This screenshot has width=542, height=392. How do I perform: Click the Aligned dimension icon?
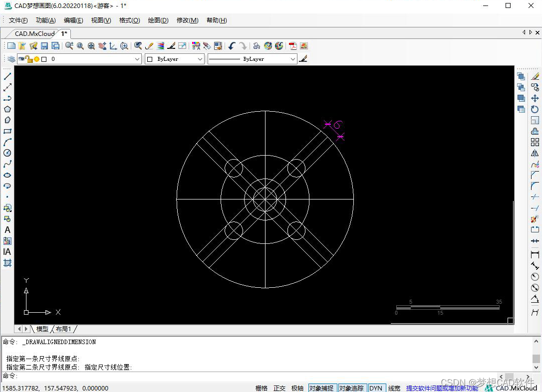[x=535, y=266]
